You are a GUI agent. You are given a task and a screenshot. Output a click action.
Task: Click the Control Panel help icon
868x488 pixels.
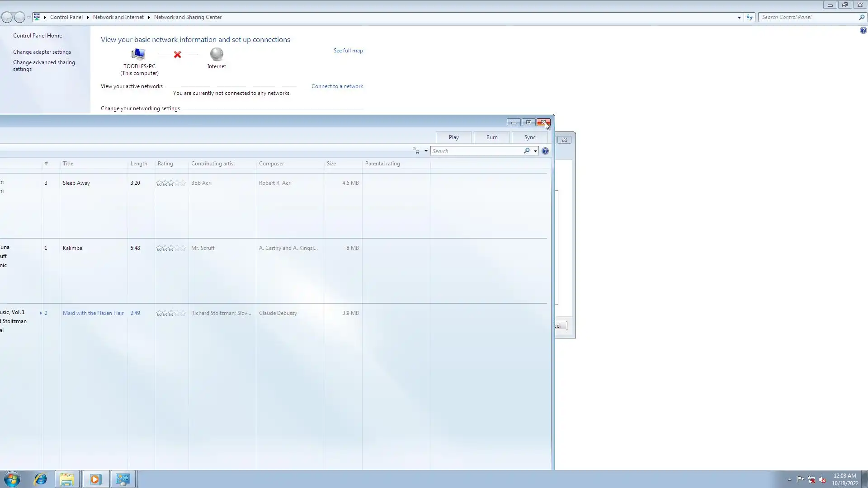tap(863, 30)
